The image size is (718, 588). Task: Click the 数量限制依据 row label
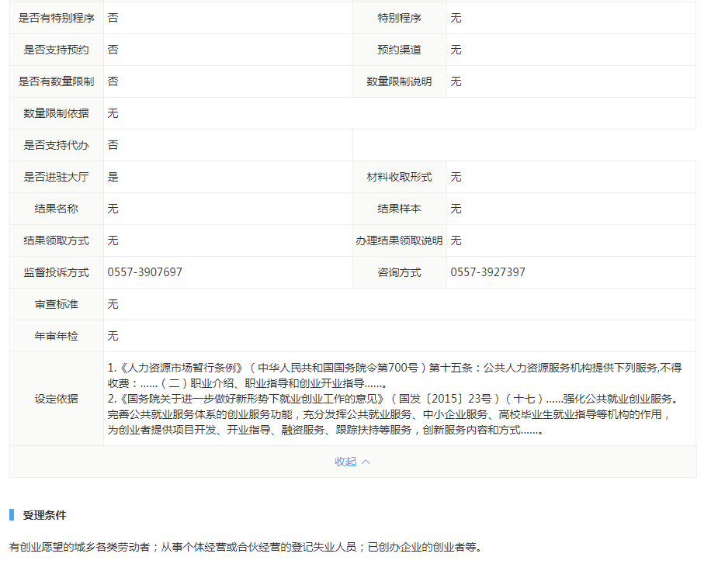[56, 113]
